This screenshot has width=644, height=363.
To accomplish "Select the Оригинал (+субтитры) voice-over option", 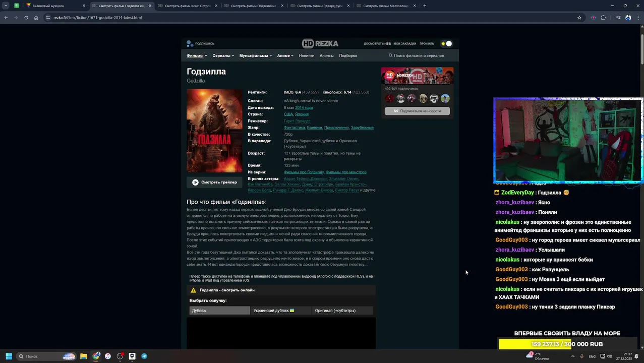I will coord(342,311).
